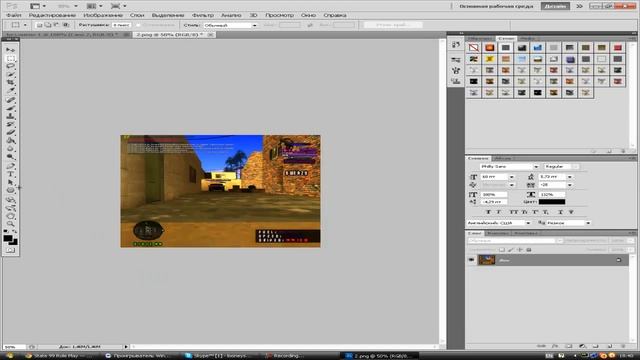Select the Move tool
The width and height of the screenshot is (640, 360).
point(11,50)
